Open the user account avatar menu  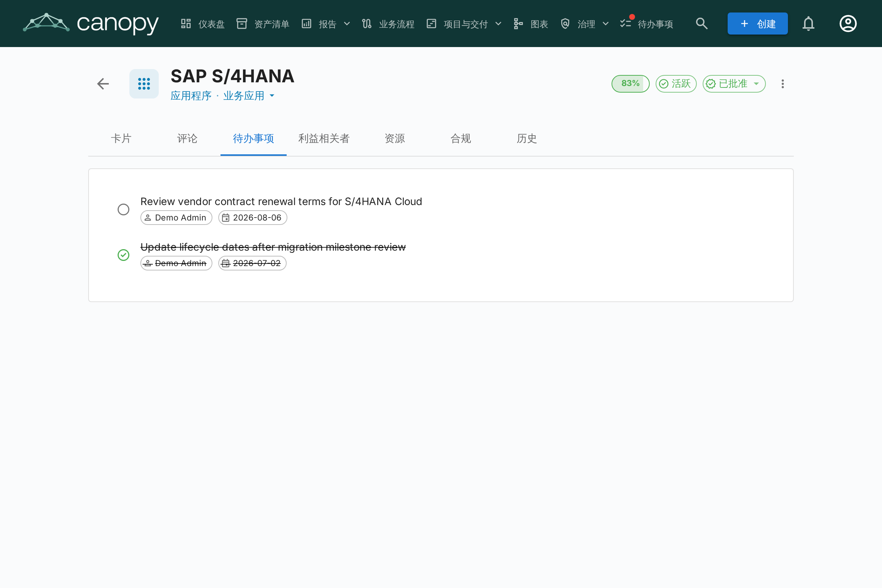tap(848, 24)
